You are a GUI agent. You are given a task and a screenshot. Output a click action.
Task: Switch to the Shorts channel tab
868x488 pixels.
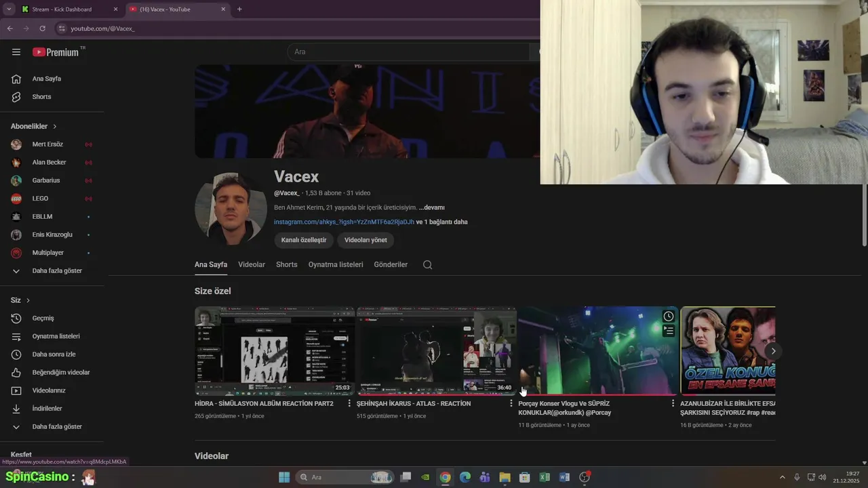click(x=287, y=265)
